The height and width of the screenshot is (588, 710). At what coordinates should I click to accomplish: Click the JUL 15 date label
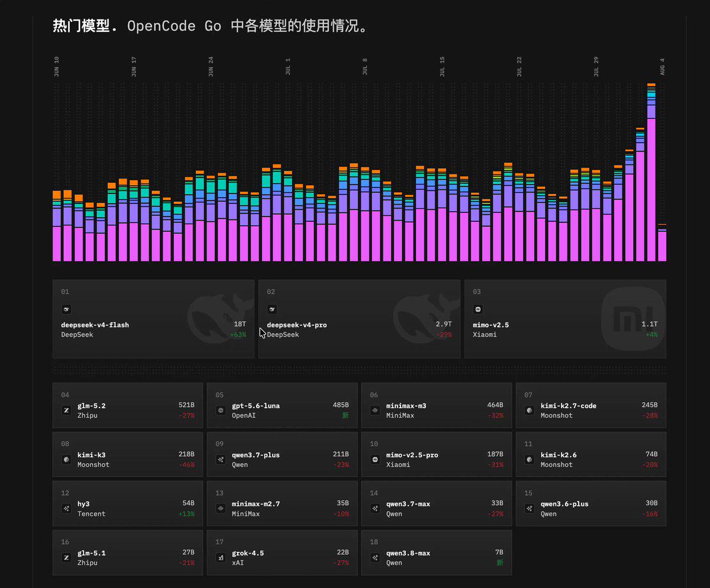pos(442,66)
